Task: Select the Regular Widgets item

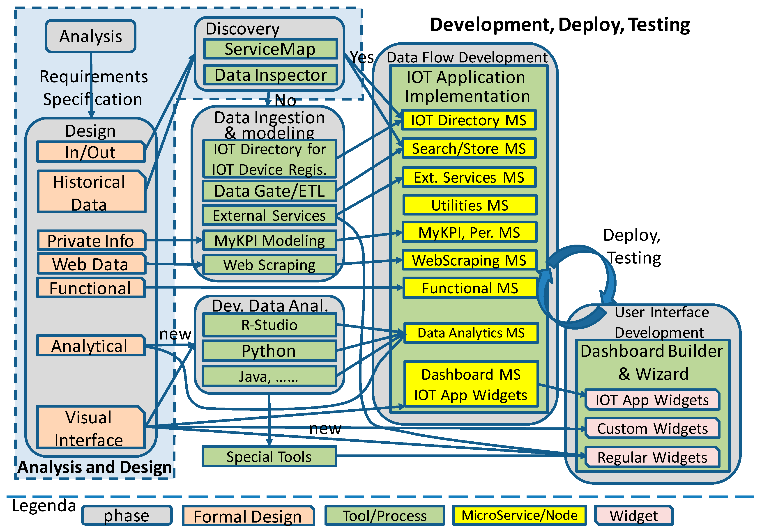Action: click(x=652, y=457)
